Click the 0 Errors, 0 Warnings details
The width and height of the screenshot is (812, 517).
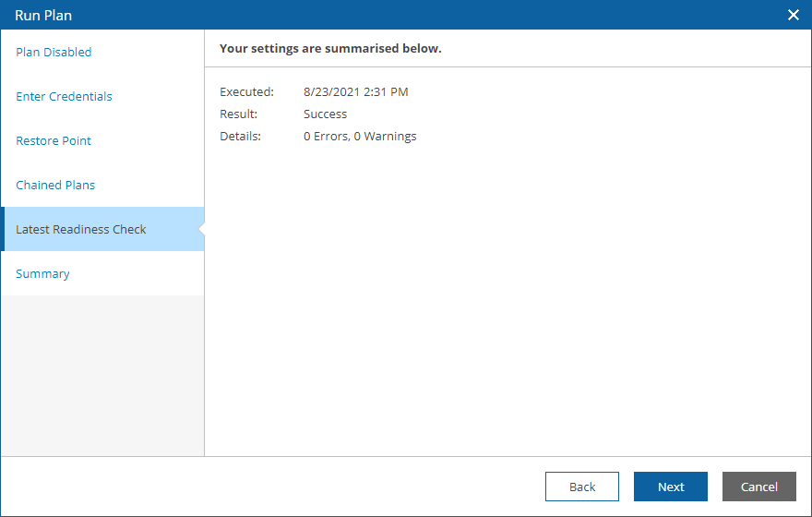(360, 137)
